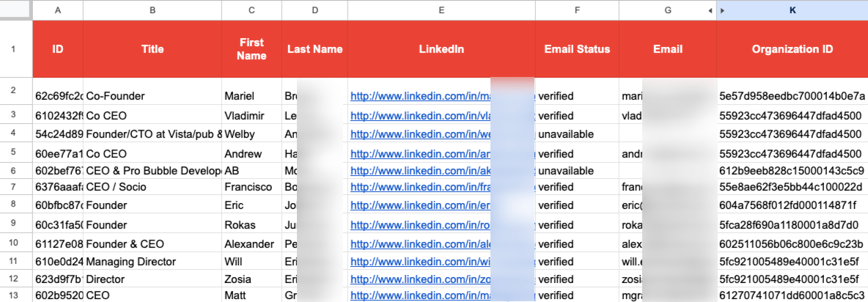
Task: Select the Email Status header cell
Action: pos(577,49)
